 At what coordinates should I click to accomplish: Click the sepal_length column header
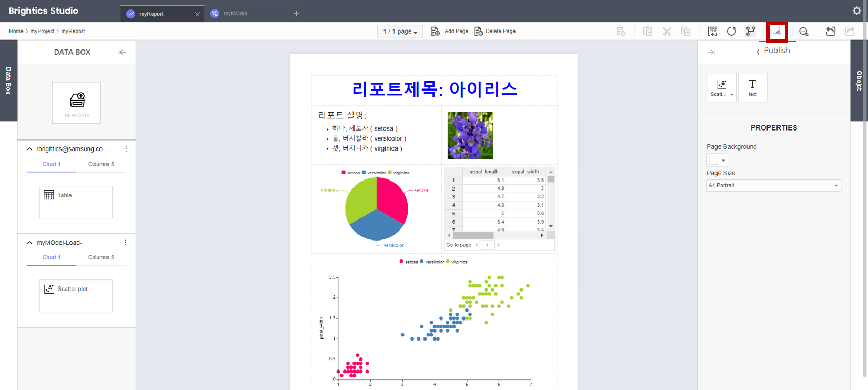click(484, 172)
